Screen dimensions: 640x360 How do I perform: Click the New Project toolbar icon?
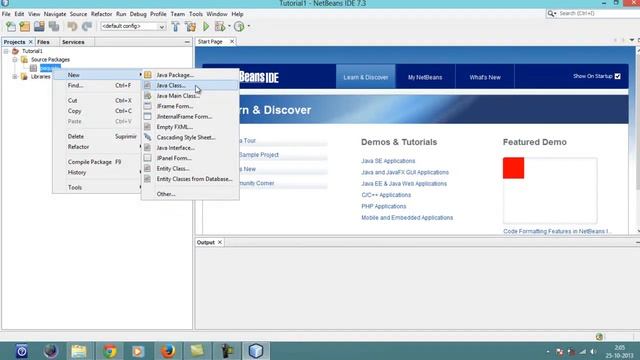[x=24, y=27]
